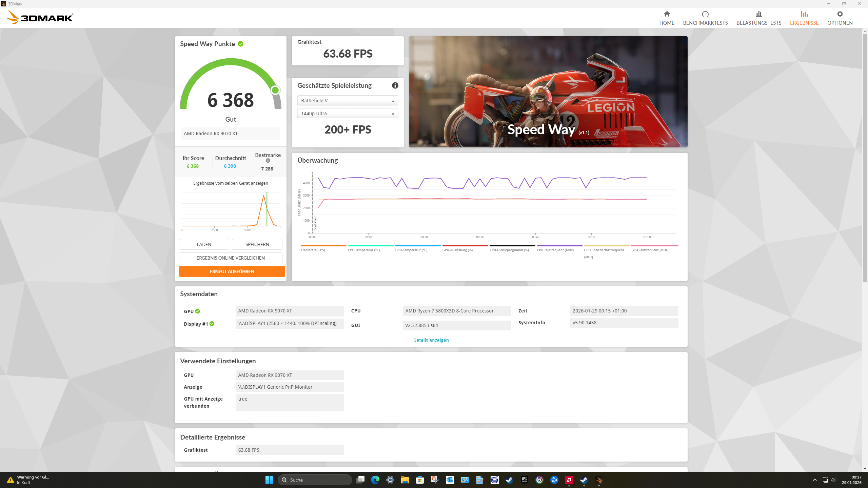868x488 pixels.
Task: Click the 3DMark logo
Action: click(x=39, y=17)
